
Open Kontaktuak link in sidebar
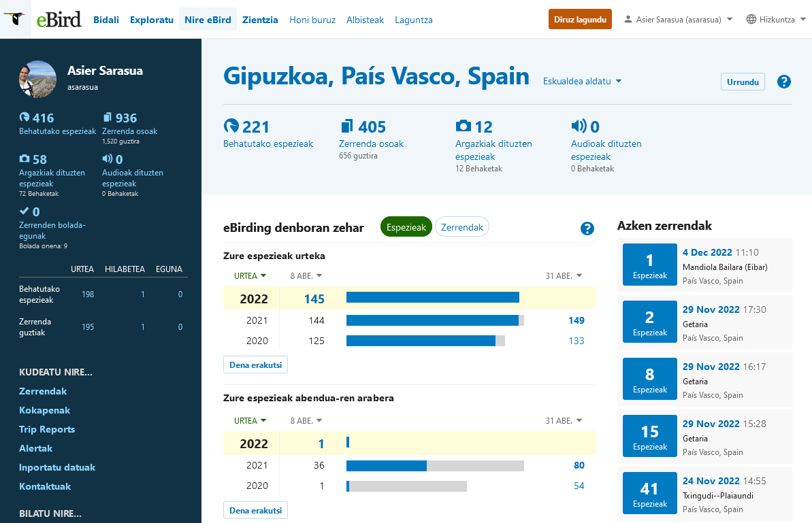coord(45,486)
